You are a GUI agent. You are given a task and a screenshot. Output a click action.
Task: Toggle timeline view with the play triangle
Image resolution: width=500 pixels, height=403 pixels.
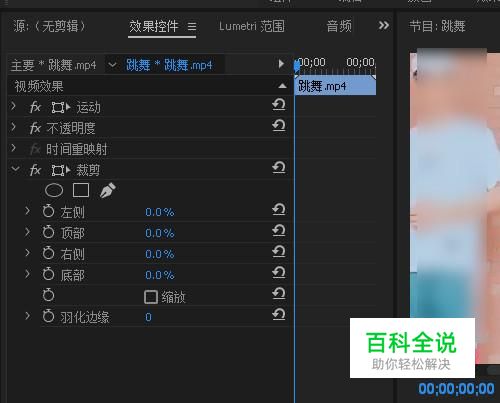point(281,64)
